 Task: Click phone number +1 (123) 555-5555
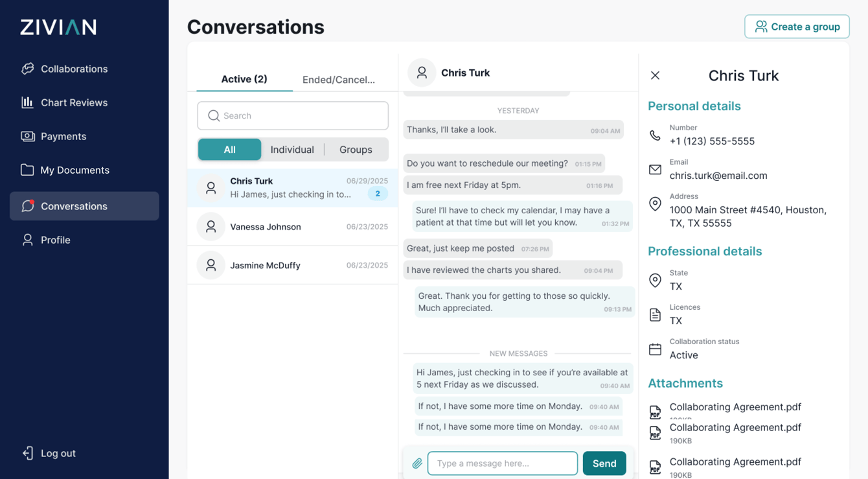pos(712,141)
